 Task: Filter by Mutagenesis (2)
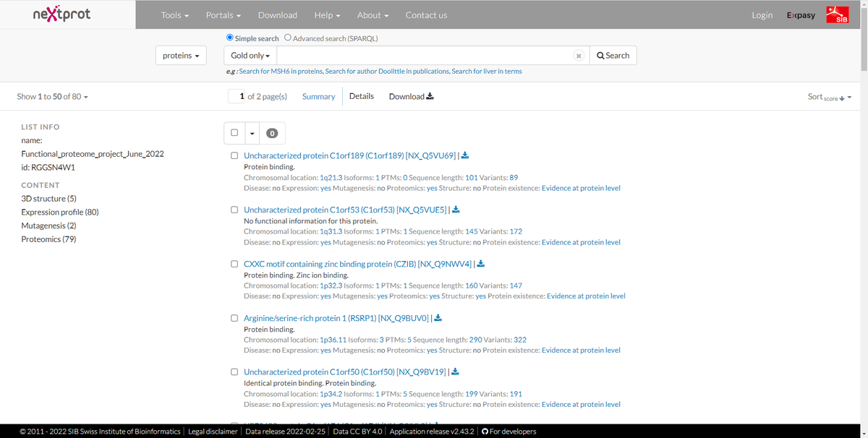(49, 226)
